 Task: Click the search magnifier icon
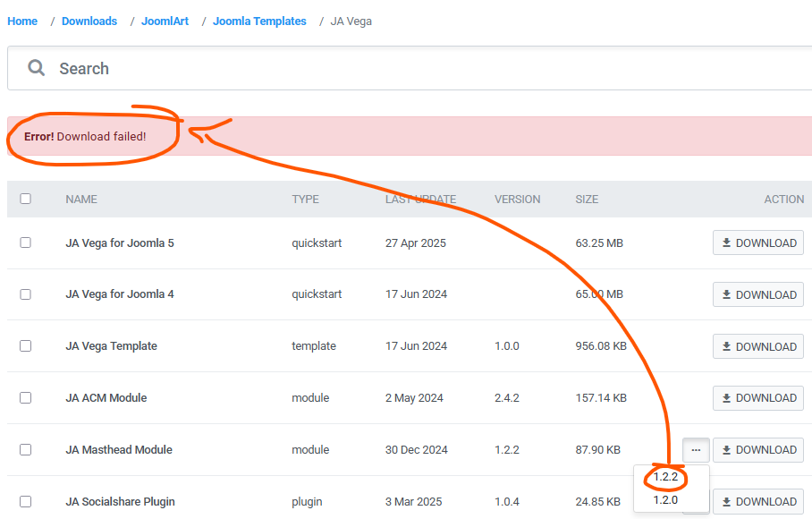click(37, 68)
